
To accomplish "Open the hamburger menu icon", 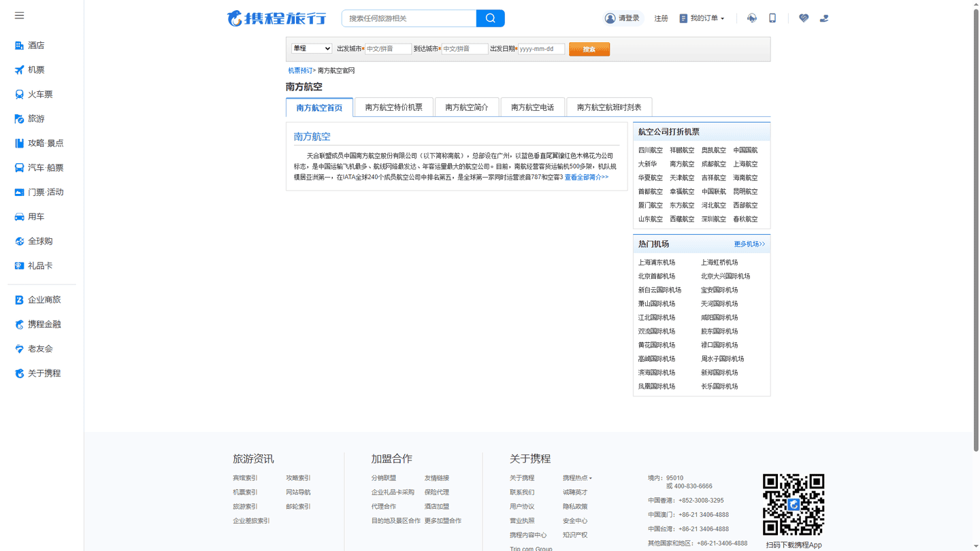I will pyautogui.click(x=19, y=15).
